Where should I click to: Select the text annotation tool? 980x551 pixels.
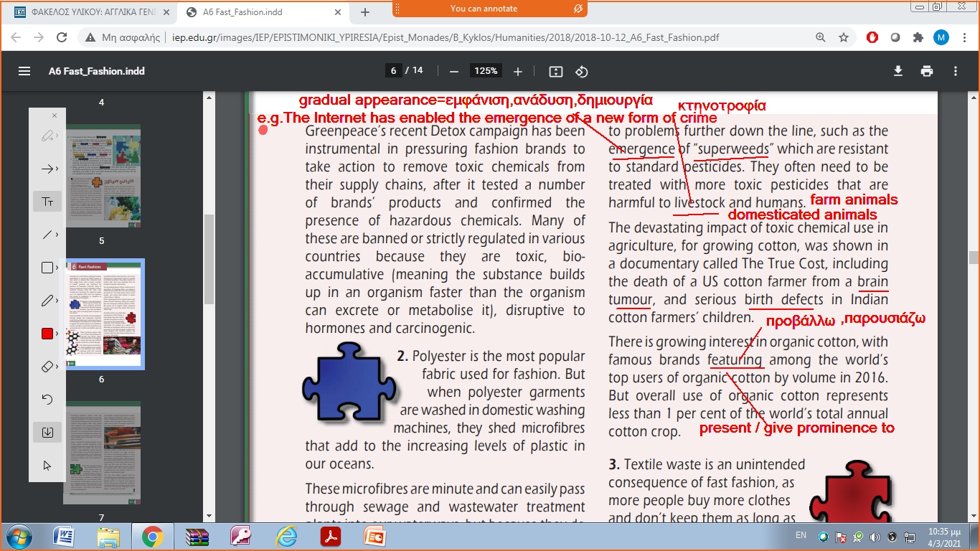point(47,202)
